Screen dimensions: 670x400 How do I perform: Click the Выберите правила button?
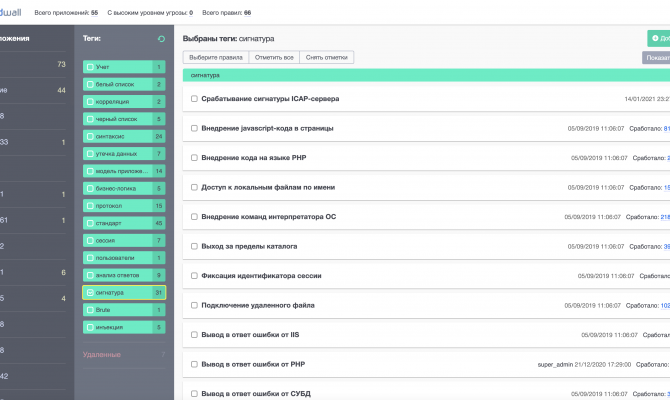[x=216, y=57]
